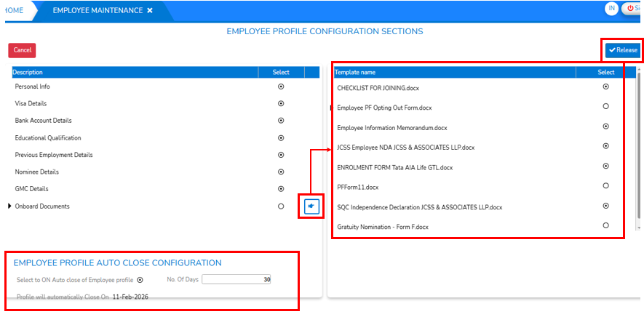The image size is (644, 314).
Task: Close the Employee Maintenance tab
Action: click(150, 11)
